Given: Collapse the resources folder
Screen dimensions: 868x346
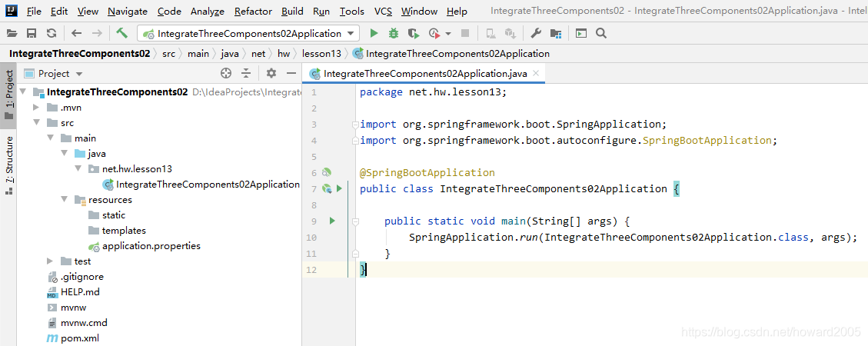Looking at the screenshot, I should [64, 200].
